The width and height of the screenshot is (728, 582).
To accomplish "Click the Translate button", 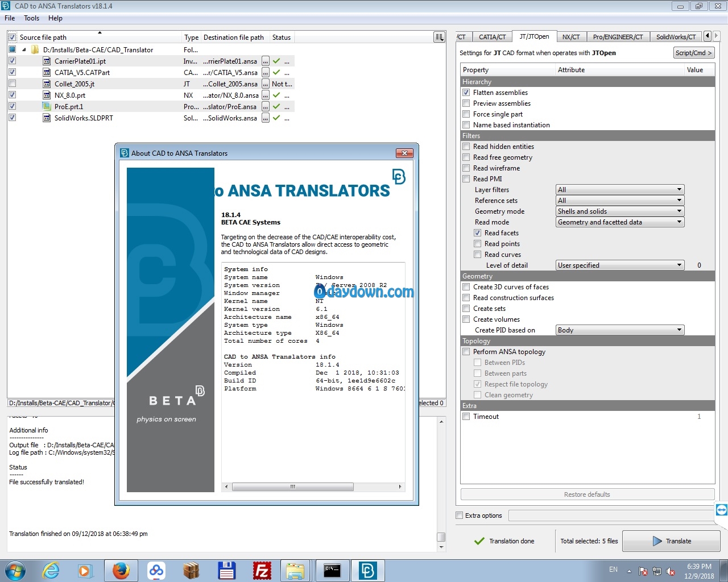I will pyautogui.click(x=671, y=541).
